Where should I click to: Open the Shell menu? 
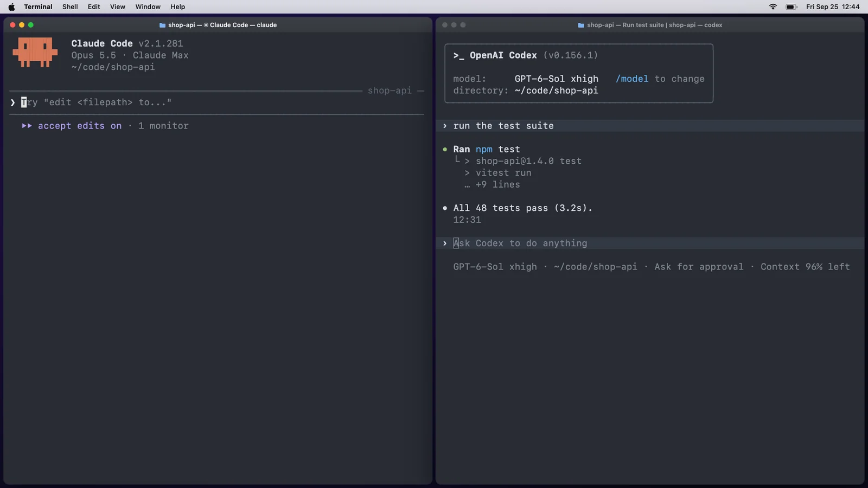pyautogui.click(x=70, y=7)
